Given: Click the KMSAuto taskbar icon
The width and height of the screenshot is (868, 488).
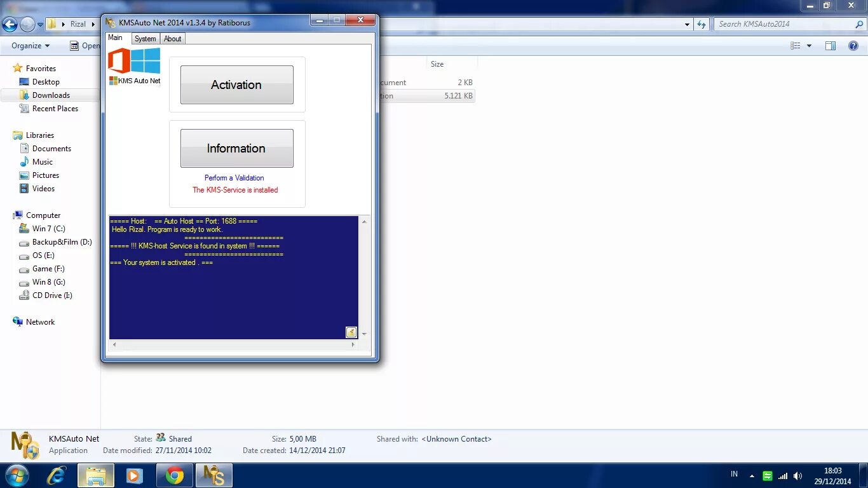Looking at the screenshot, I should click(214, 475).
